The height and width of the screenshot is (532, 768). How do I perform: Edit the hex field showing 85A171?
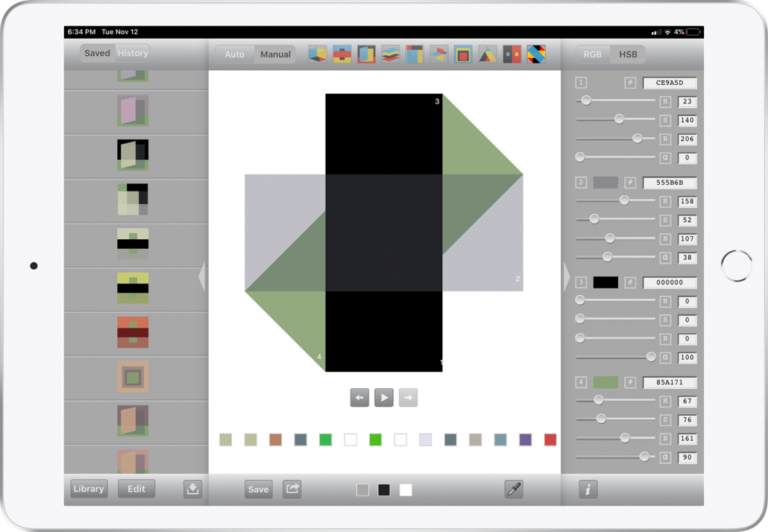(x=670, y=382)
